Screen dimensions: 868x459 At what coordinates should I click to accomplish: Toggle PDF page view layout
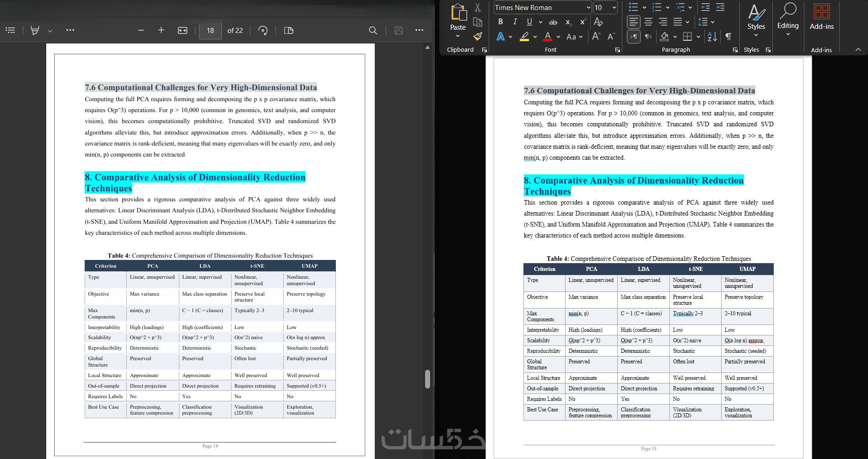[289, 30]
